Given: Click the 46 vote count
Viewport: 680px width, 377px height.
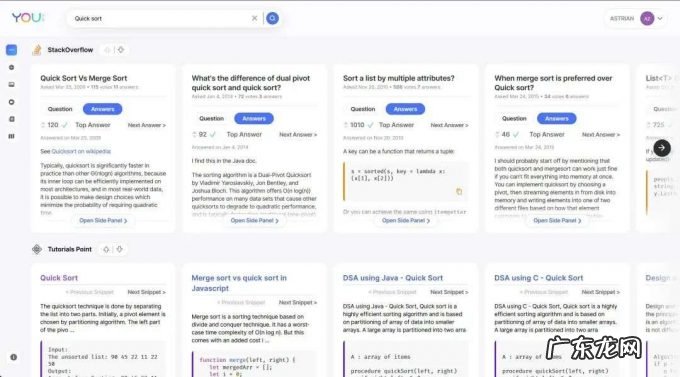Looking at the screenshot, I should pos(506,134).
